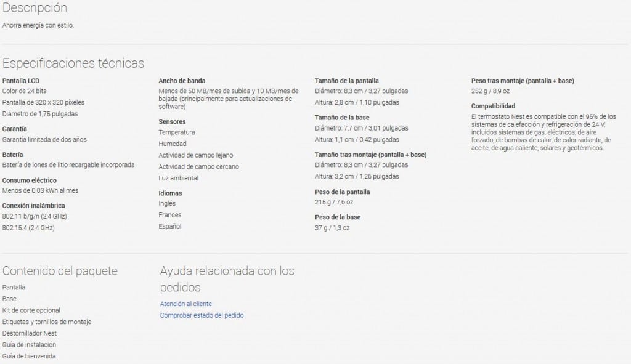Select the Temperatura sensor entry
The height and width of the screenshot is (364, 631).
[177, 132]
